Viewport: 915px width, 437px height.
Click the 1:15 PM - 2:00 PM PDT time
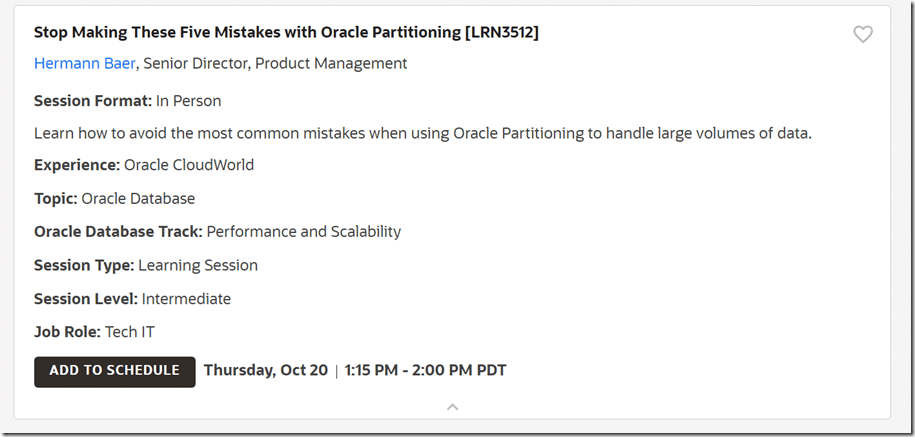click(426, 371)
